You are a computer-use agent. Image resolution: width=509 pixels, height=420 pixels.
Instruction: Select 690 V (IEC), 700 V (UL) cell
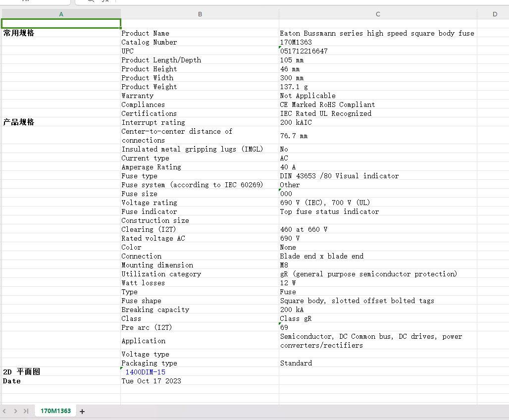(x=378, y=203)
